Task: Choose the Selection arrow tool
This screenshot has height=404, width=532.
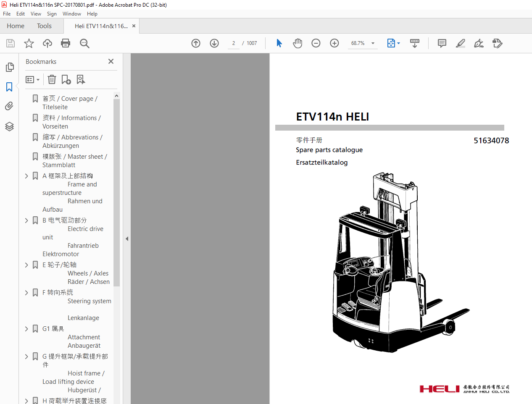Action: (x=279, y=43)
